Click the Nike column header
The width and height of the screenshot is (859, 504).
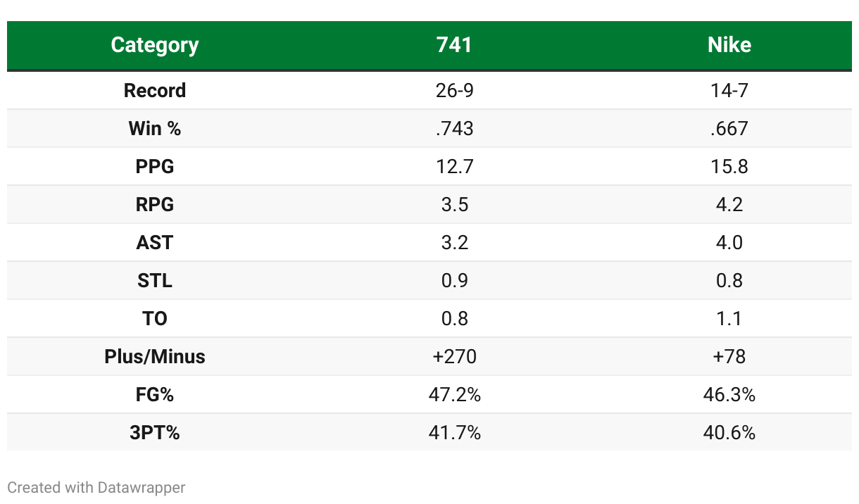coord(729,45)
